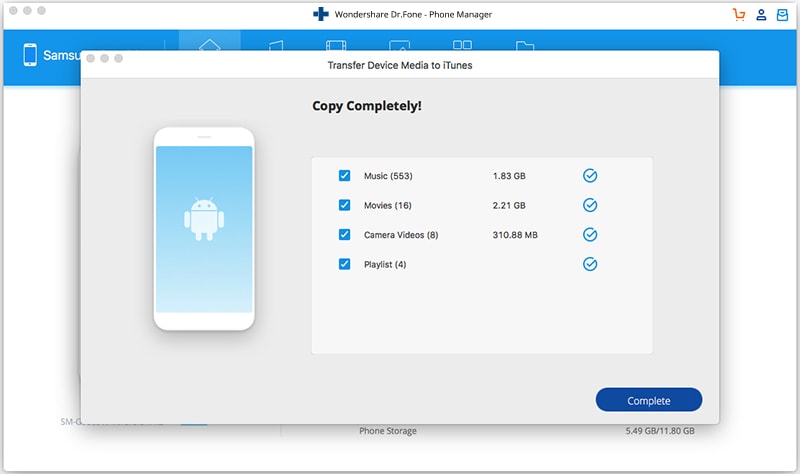The height and width of the screenshot is (474, 800).
Task: Click the Complete button
Action: pyautogui.click(x=648, y=401)
